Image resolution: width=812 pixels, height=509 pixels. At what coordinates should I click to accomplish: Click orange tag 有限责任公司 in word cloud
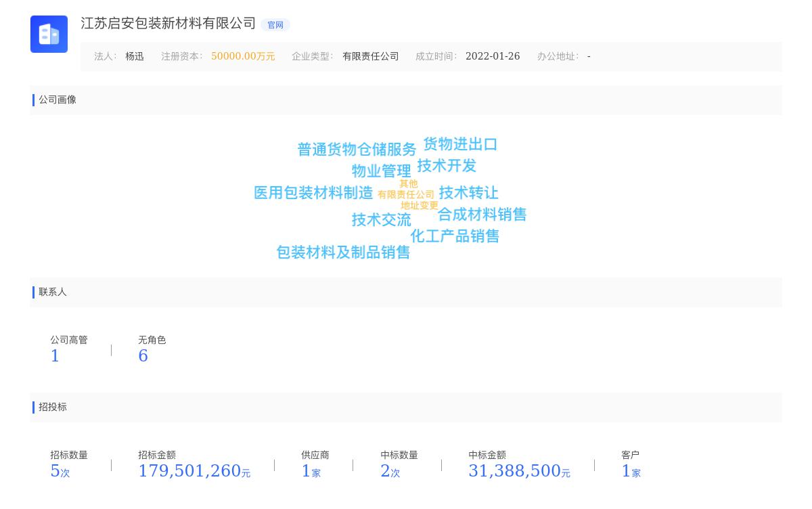click(406, 194)
